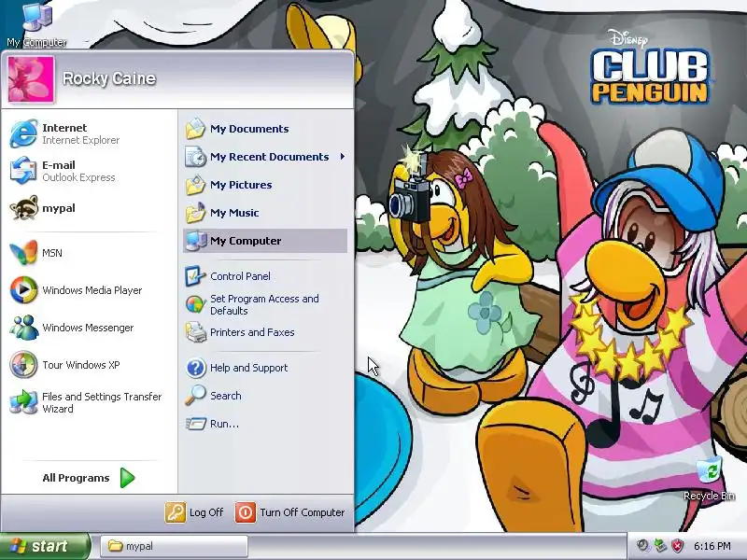Switch to the mypal taskbar button

tap(174, 546)
